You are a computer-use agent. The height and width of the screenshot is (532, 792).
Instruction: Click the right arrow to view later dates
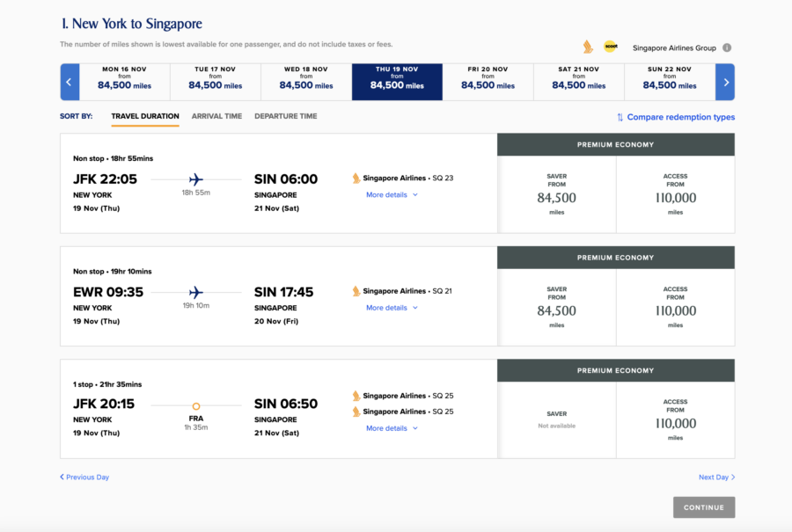(x=724, y=81)
